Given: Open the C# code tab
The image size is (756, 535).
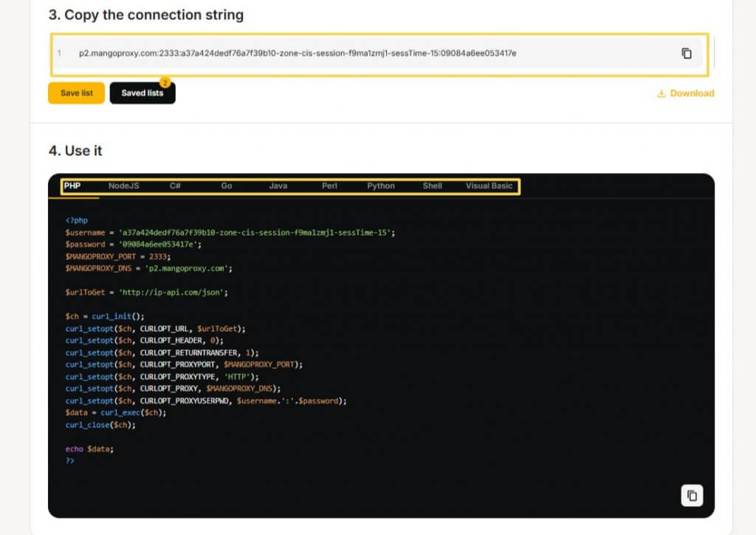Looking at the screenshot, I should 175,186.
